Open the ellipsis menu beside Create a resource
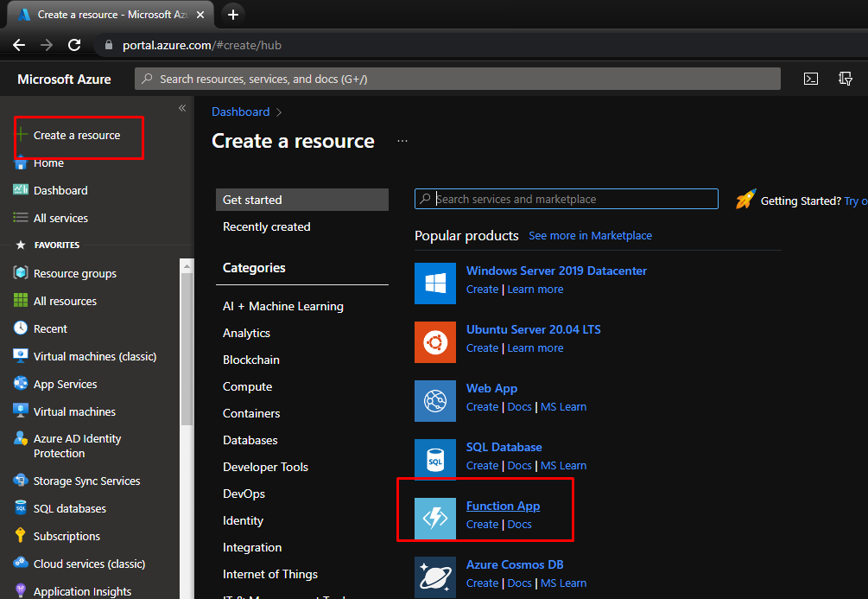 click(402, 141)
